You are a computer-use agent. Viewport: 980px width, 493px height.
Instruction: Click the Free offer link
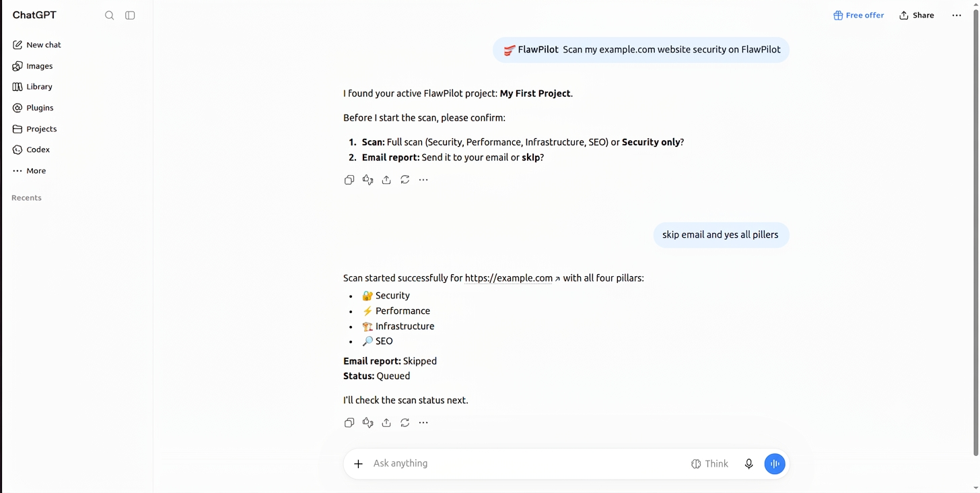859,15
